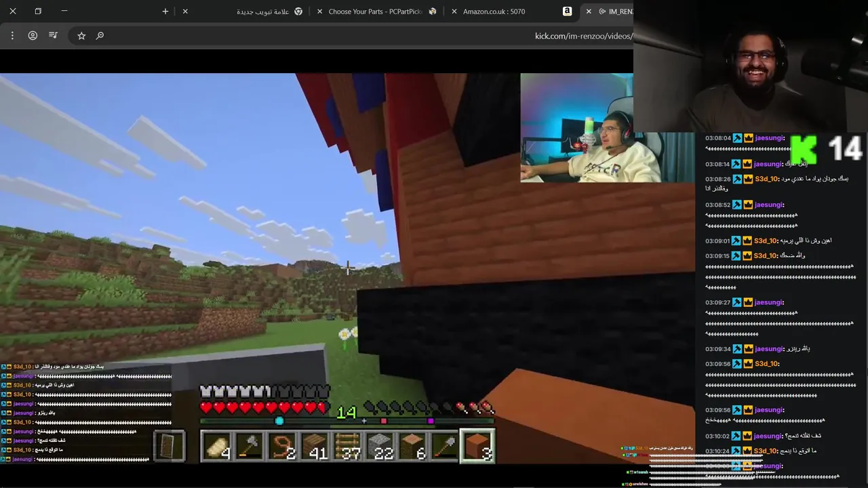This screenshot has height=488, width=868.
Task: Click the green 14 experience level number
Action: pos(347,412)
